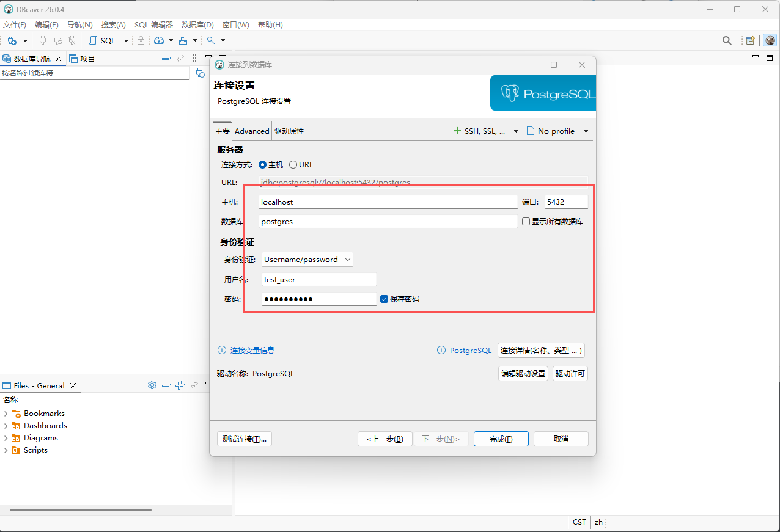Viewport: 780px width, 532px height.
Task: Click the 端口 field showing 5432
Action: click(x=566, y=202)
